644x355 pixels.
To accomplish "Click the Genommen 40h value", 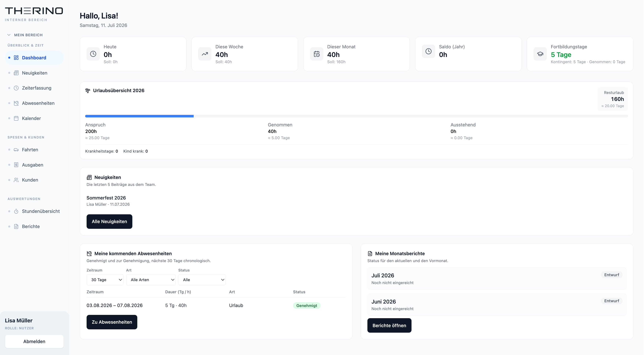I will tap(272, 131).
